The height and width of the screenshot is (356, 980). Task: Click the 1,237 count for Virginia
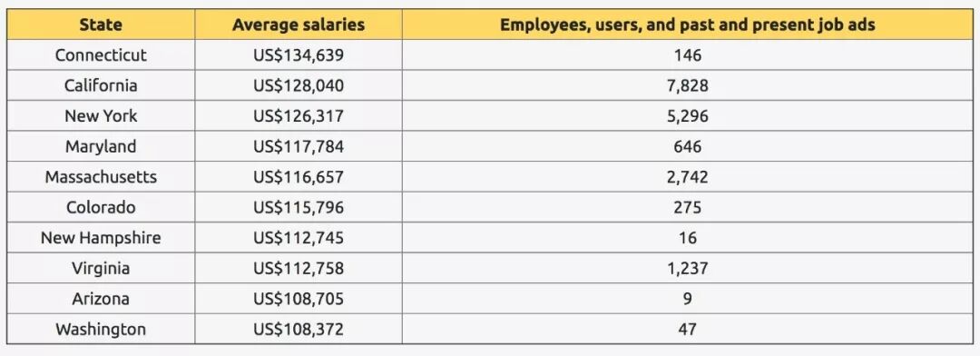pos(688,269)
